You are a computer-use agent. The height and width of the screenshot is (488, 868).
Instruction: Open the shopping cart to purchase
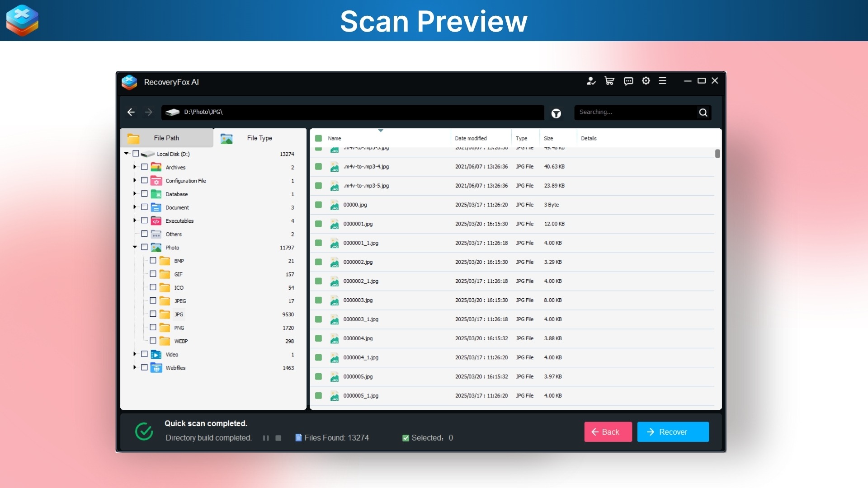[609, 81]
